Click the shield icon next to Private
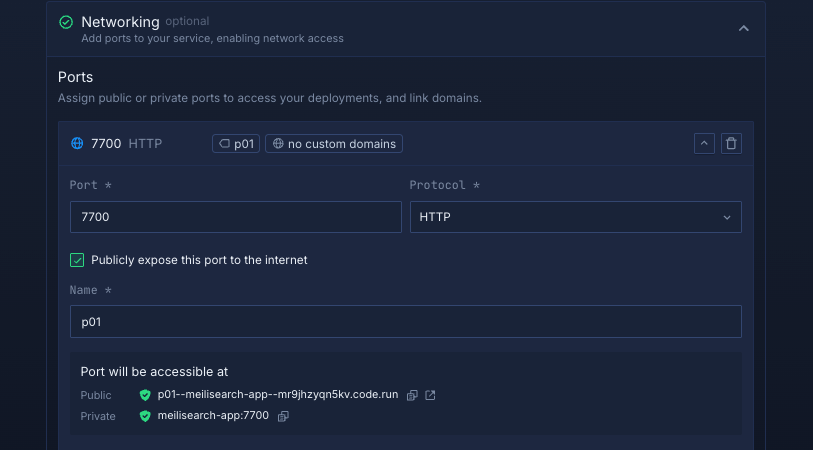The height and width of the screenshot is (450, 813). [145, 416]
